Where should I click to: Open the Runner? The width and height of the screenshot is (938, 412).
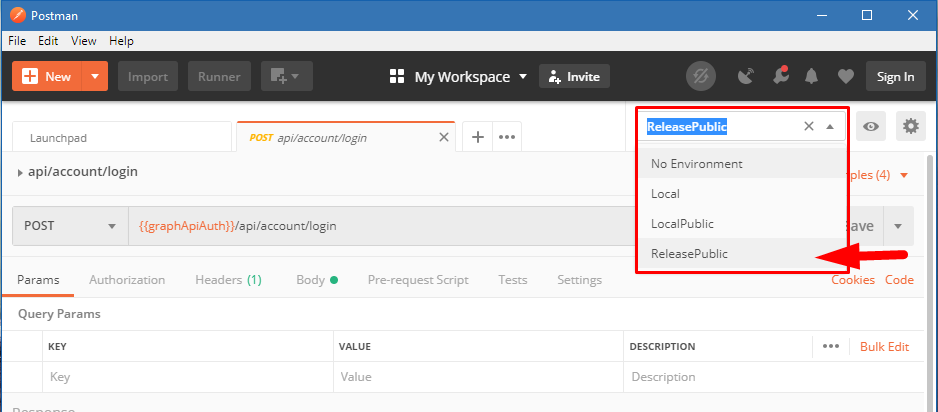coord(219,77)
